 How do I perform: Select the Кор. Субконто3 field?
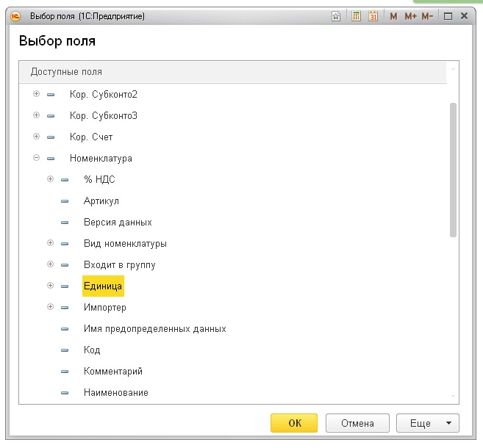104,116
